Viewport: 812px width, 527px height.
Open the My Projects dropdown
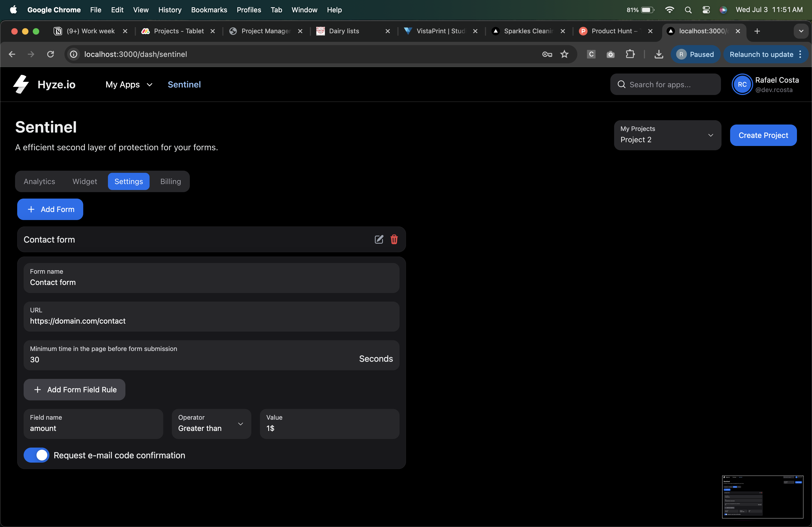click(x=667, y=135)
